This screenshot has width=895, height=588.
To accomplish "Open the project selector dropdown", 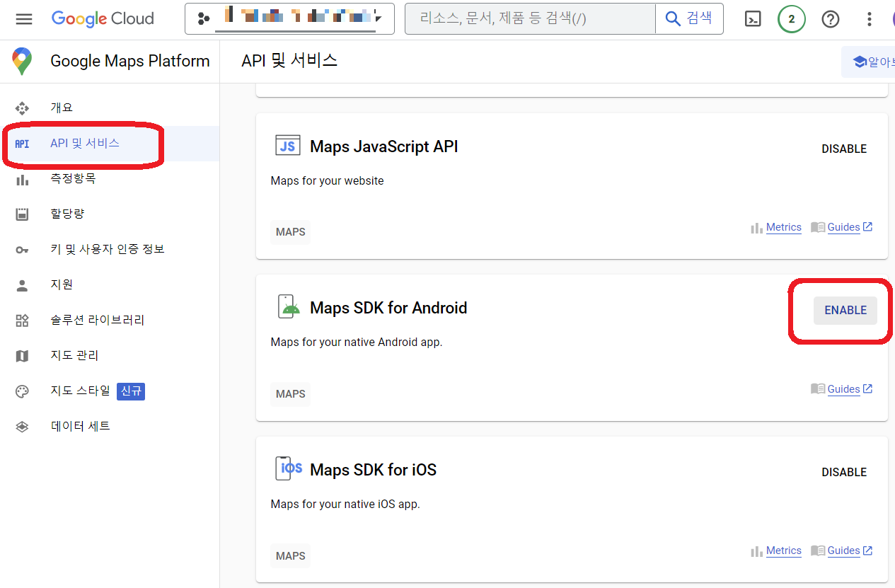I will pos(289,19).
